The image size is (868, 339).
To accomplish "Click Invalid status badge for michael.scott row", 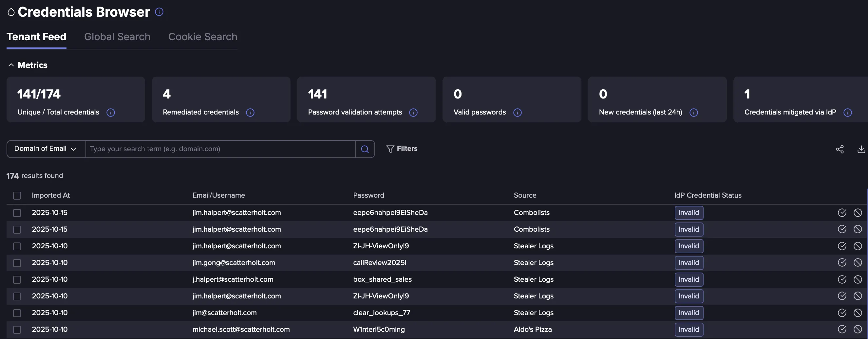I will pos(689,329).
